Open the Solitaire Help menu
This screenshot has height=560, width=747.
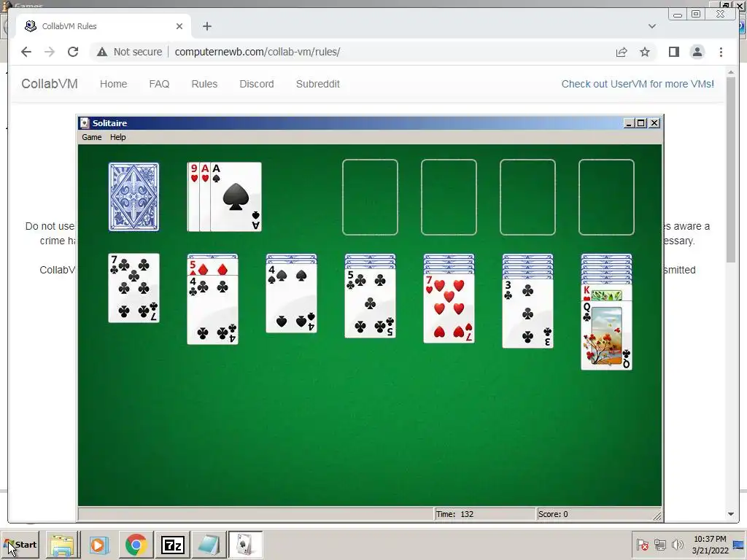117,137
